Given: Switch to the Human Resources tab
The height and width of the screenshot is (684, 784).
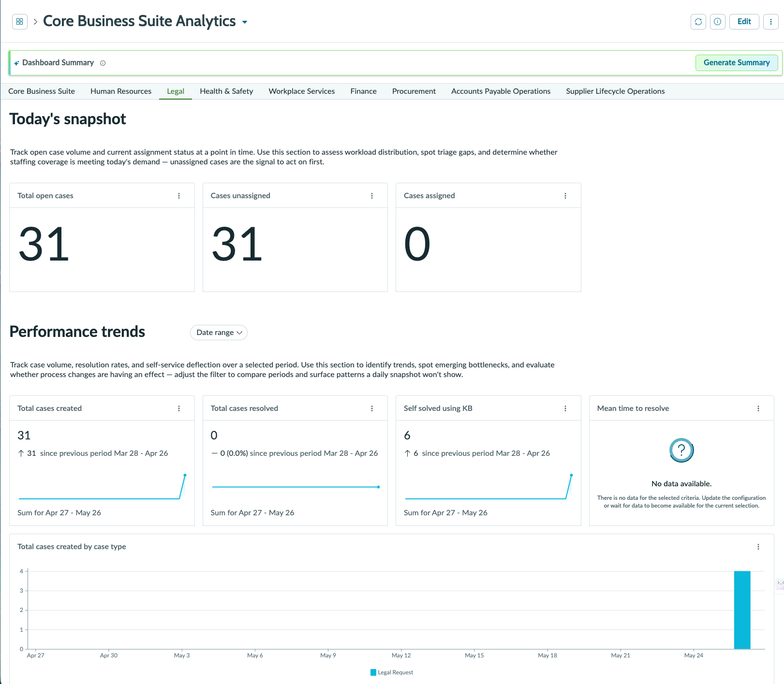Looking at the screenshot, I should 121,91.
